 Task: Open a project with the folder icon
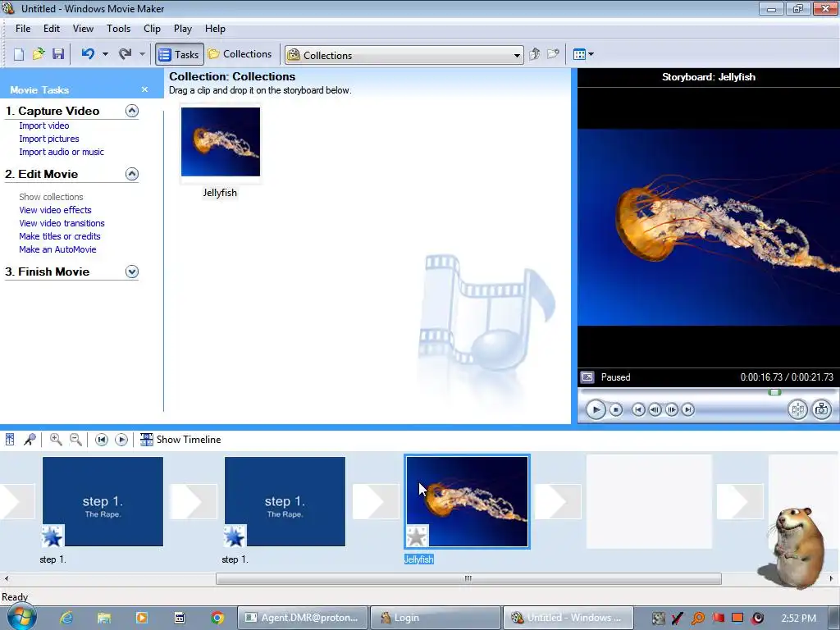point(39,54)
